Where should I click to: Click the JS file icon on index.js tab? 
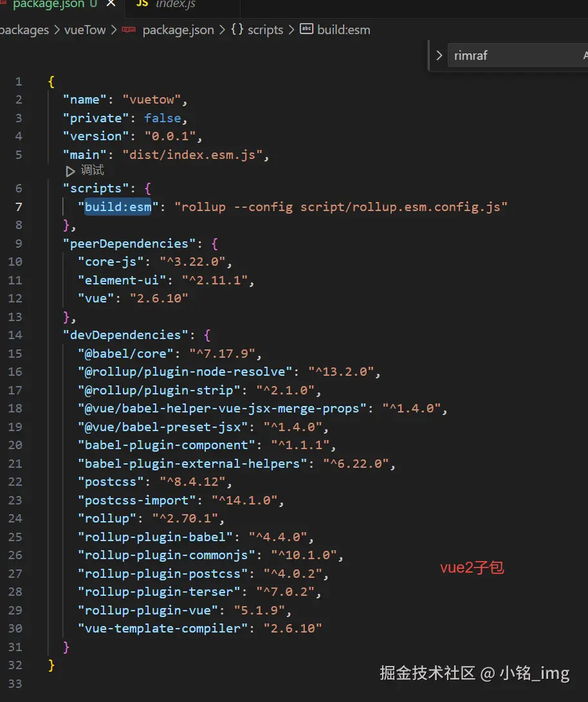click(x=142, y=4)
